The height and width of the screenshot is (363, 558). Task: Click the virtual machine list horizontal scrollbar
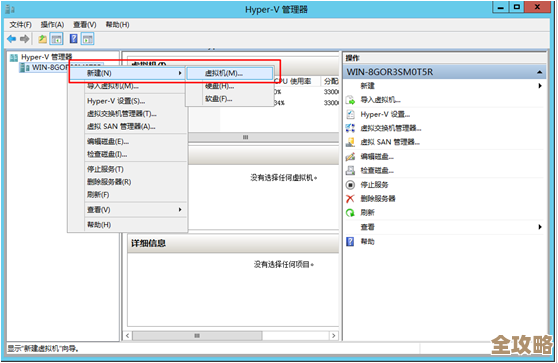coord(263,137)
